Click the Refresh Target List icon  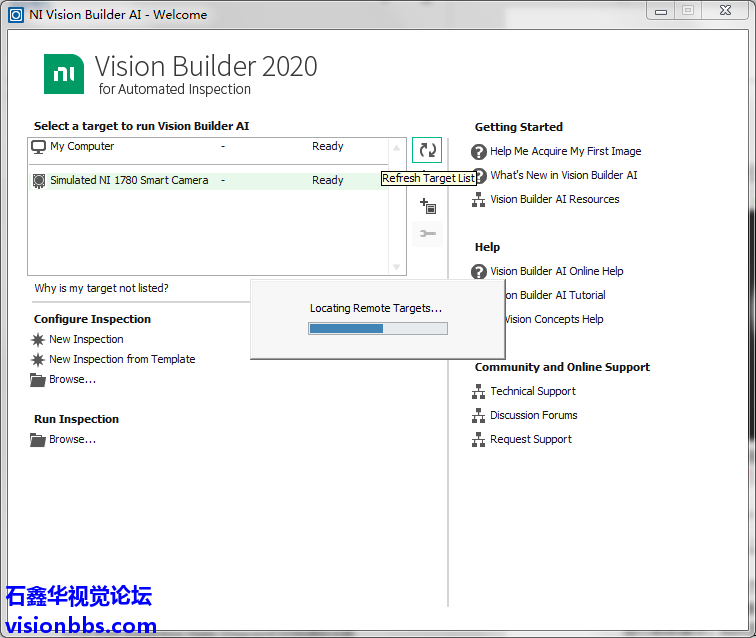427,150
